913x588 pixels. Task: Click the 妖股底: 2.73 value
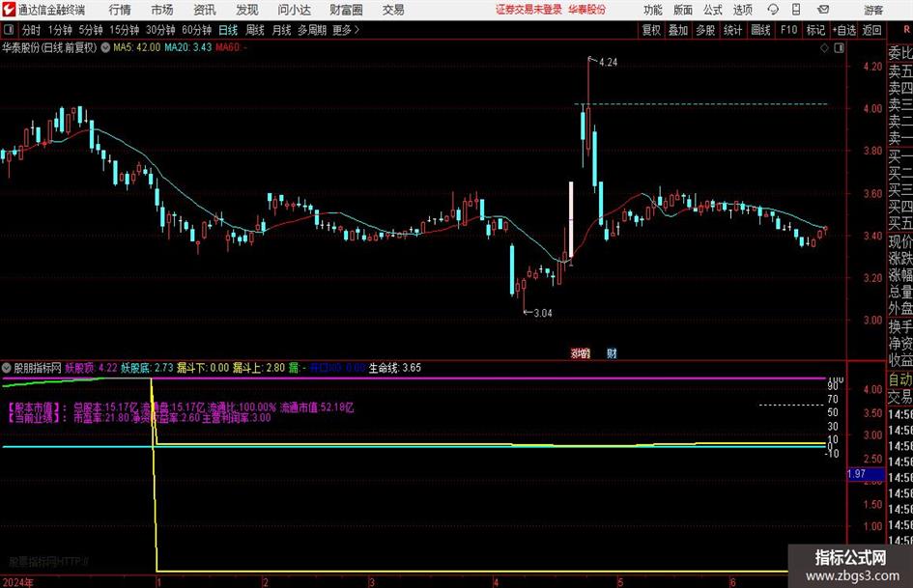(147, 368)
